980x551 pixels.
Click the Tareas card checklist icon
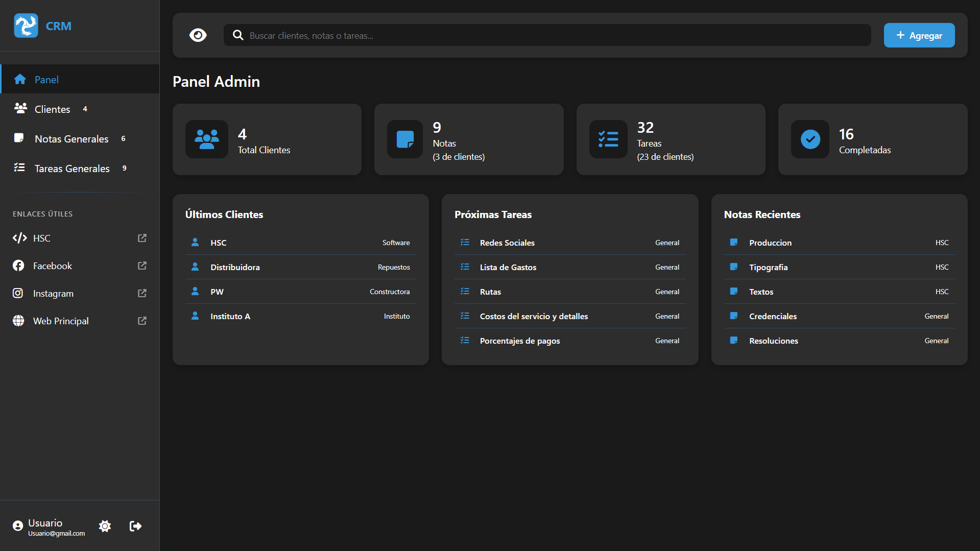[608, 139]
